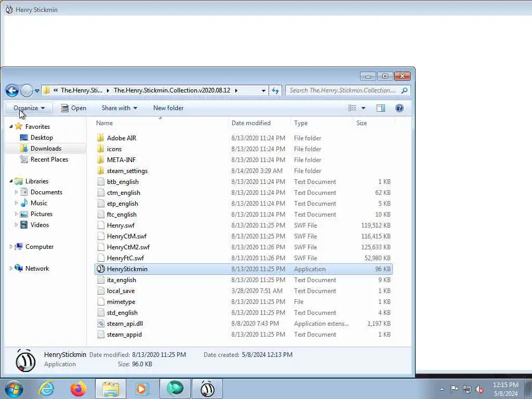Select the mimetype file

tap(121, 302)
